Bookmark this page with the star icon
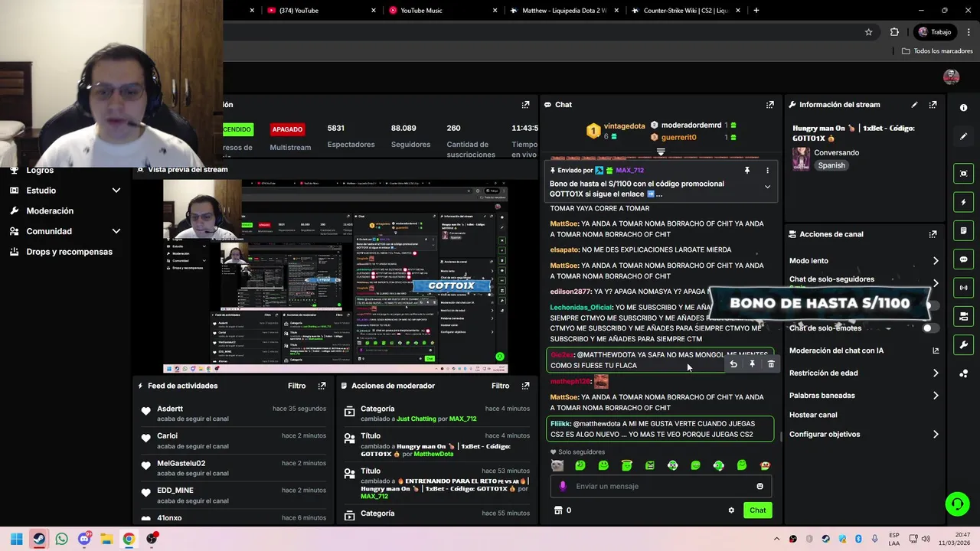Screen dimensions: 980x551 point(868,32)
